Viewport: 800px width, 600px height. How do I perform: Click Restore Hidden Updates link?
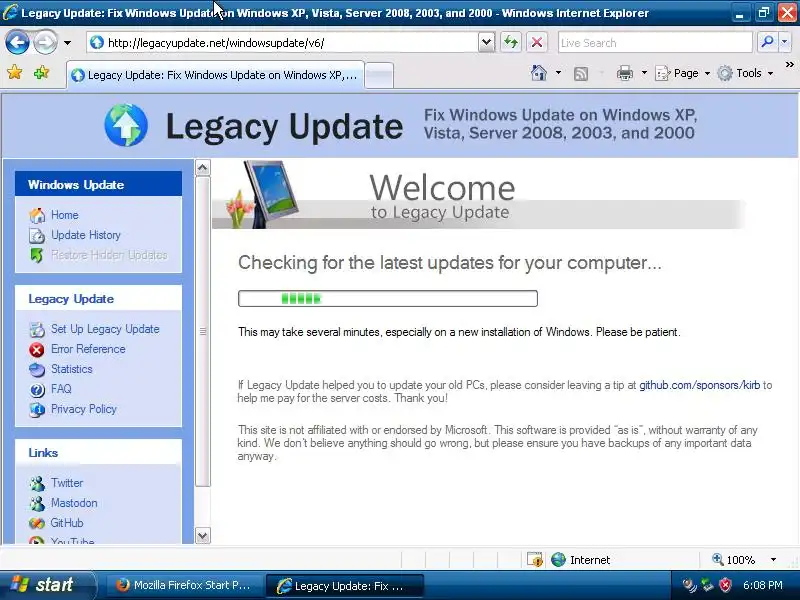click(109, 255)
